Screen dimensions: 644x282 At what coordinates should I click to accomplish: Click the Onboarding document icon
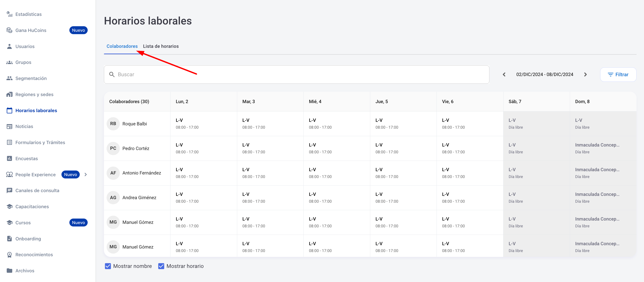point(9,239)
